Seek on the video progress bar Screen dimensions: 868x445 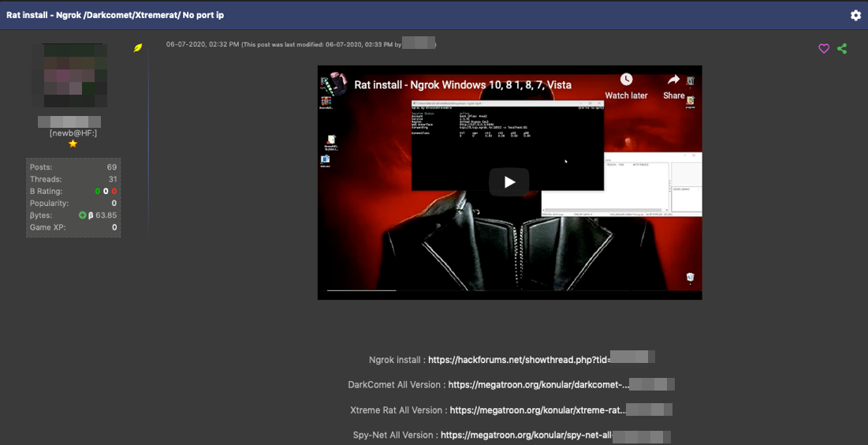(x=509, y=290)
